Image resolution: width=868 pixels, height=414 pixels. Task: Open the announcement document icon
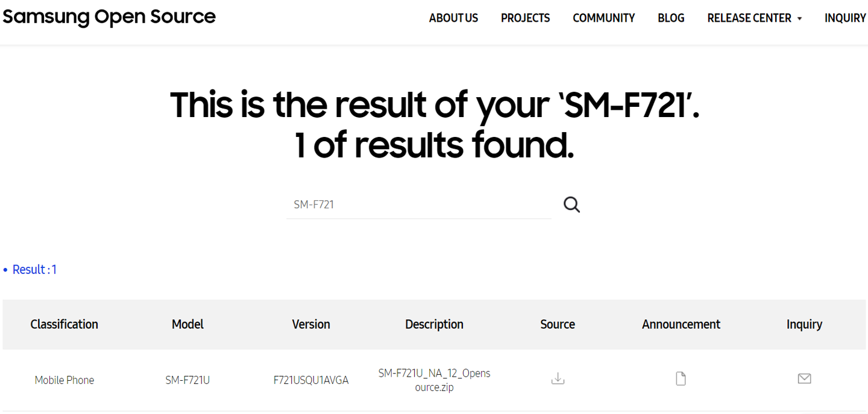(x=681, y=379)
